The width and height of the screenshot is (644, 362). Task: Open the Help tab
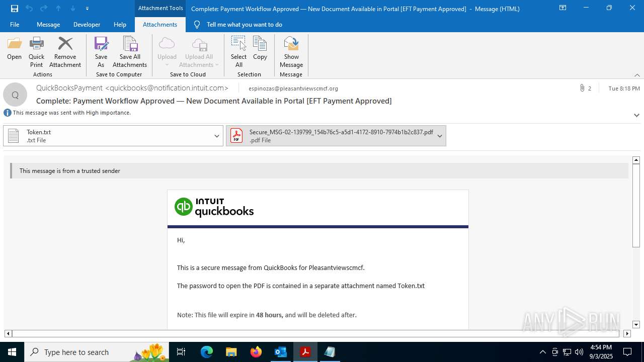pyautogui.click(x=120, y=25)
